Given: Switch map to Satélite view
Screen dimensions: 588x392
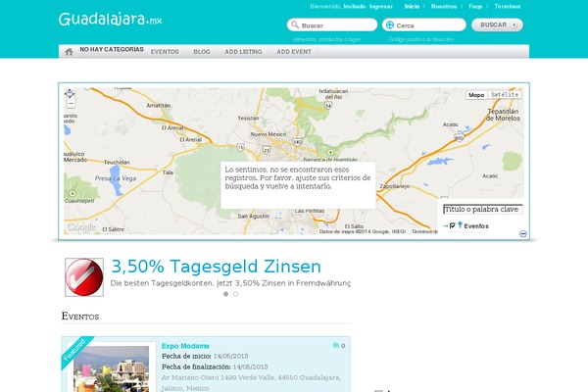Looking at the screenshot, I should pos(505,95).
